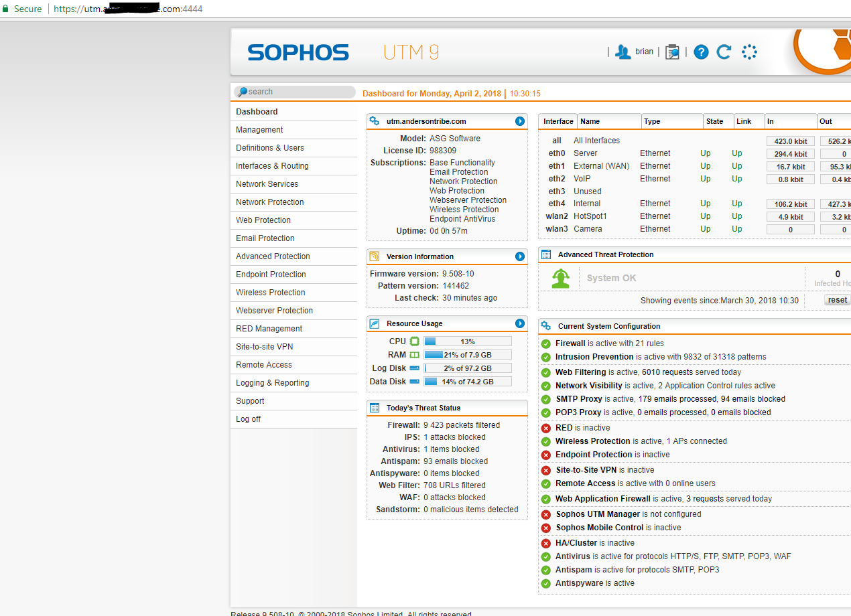Open the Web Application Firewall link
The height and width of the screenshot is (616, 851).
[603, 499]
